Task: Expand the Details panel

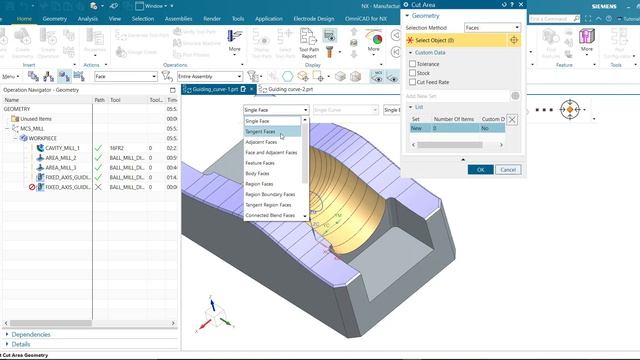Action: [x=7, y=344]
